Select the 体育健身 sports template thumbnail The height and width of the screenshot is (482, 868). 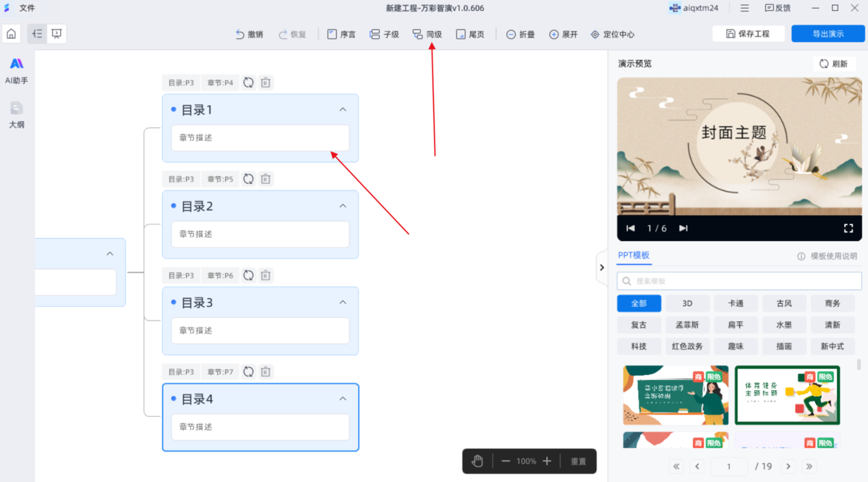coord(788,395)
